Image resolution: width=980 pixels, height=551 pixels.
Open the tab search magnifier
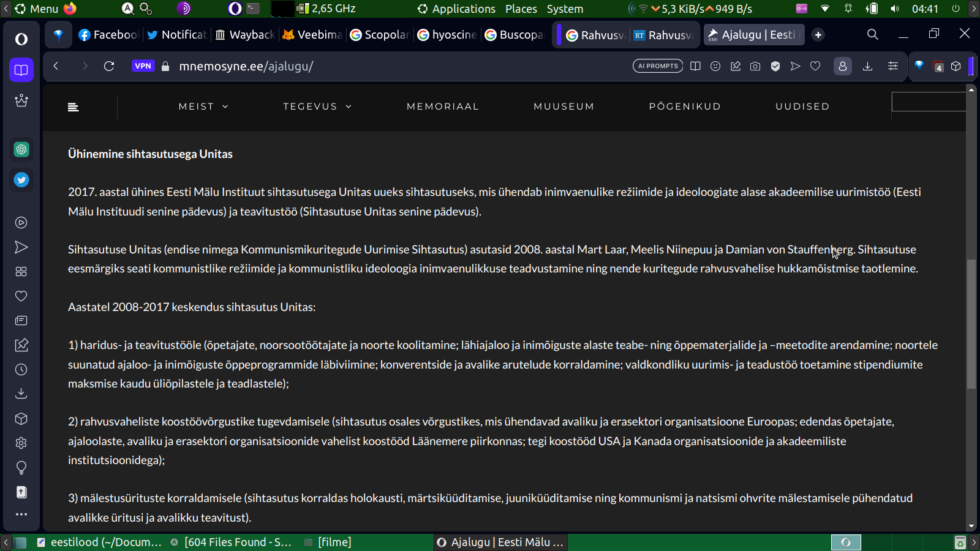(873, 34)
